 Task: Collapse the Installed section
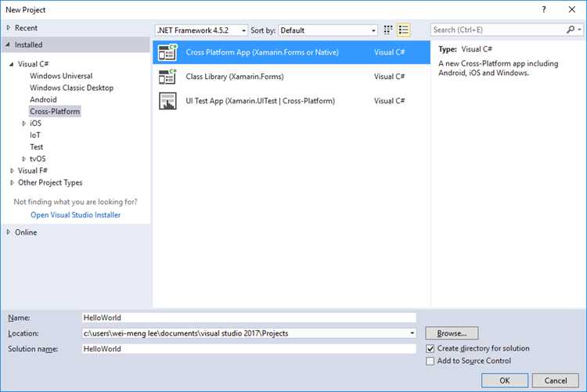click(x=9, y=45)
